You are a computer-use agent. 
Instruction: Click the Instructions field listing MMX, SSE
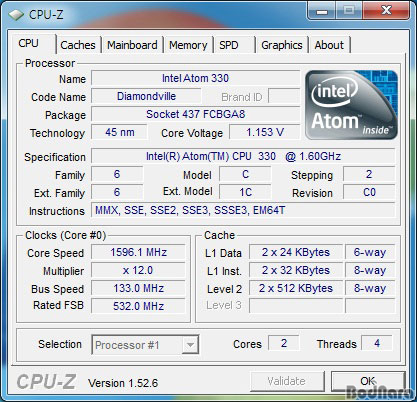click(x=243, y=210)
